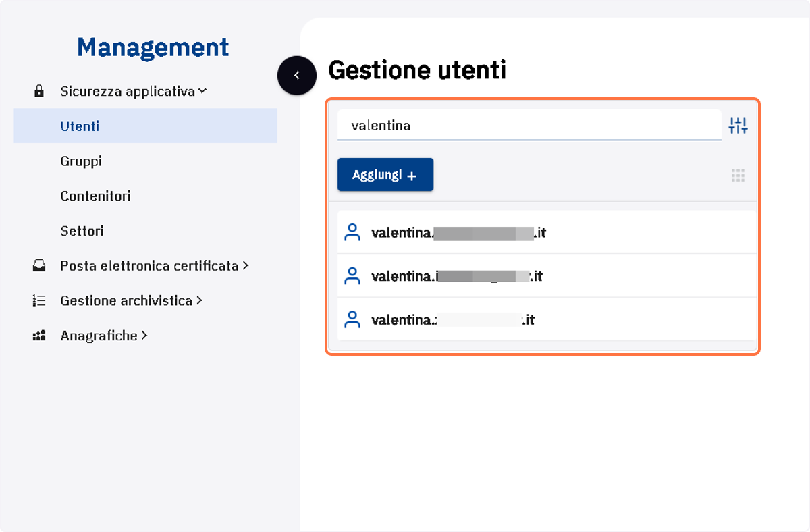Expand Gestione archivistica menu

click(132, 301)
